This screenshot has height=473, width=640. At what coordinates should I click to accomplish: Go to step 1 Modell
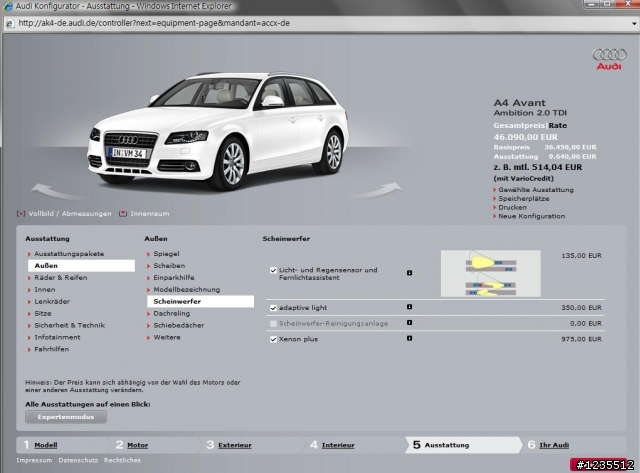pyautogui.click(x=46, y=445)
